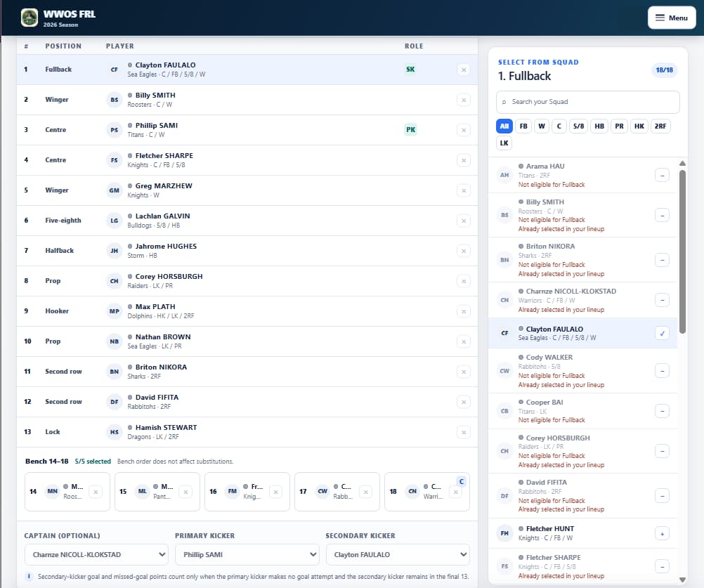704x588 pixels.
Task: Remove Clayton FAULALO from Fullback slot
Action: [463, 70]
